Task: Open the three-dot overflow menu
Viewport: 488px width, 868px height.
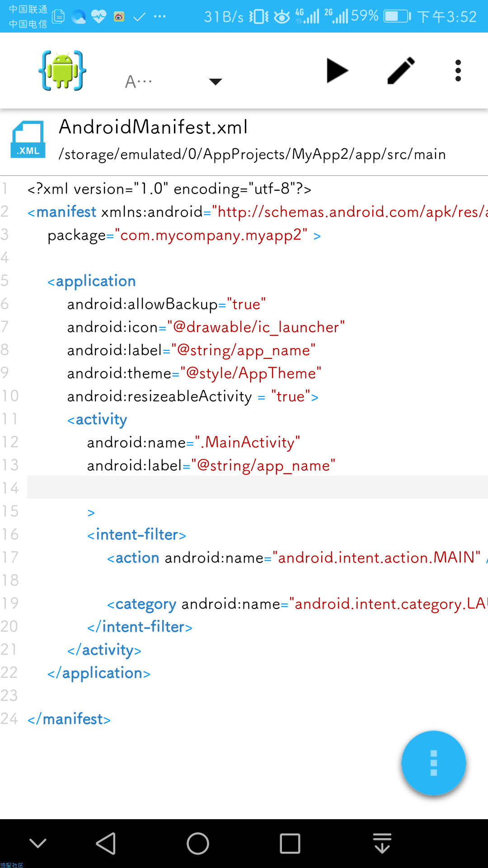Action: (458, 71)
